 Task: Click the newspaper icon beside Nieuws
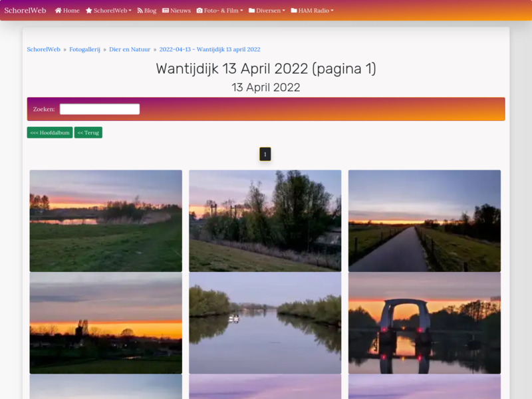[166, 11]
